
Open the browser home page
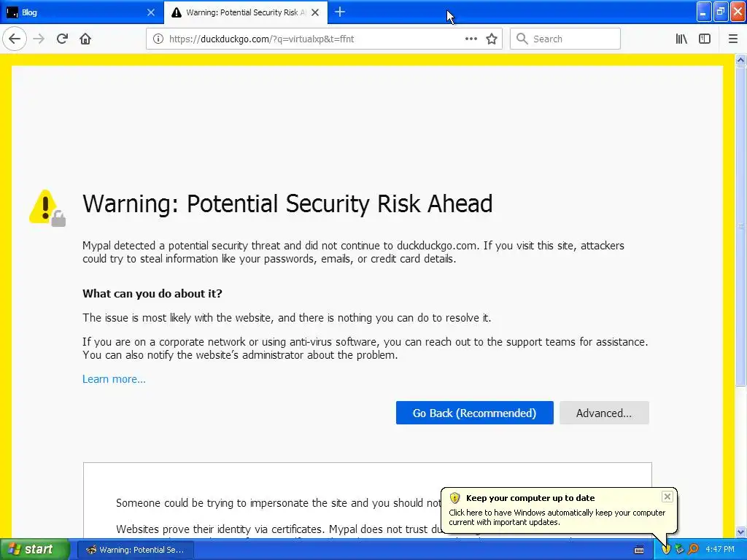85,39
